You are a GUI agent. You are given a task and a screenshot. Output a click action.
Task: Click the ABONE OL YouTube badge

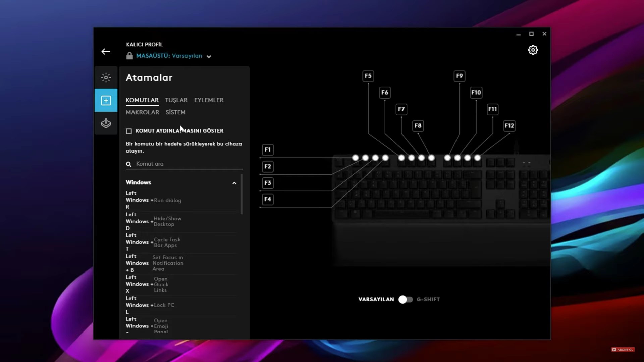pyautogui.click(x=623, y=350)
